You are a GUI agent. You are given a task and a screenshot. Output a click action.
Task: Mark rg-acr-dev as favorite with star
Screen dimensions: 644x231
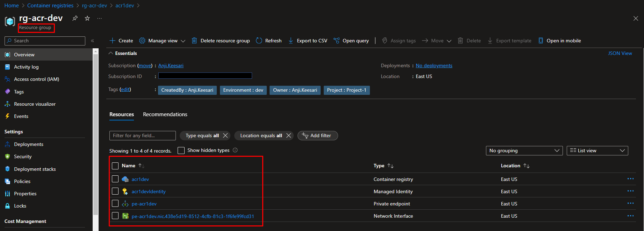click(x=87, y=18)
